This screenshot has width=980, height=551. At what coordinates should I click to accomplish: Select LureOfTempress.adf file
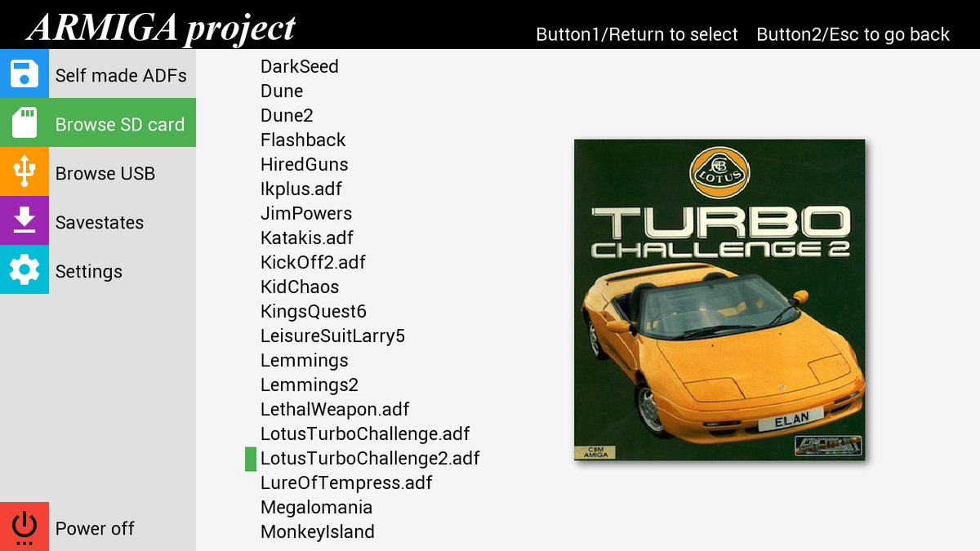346,482
